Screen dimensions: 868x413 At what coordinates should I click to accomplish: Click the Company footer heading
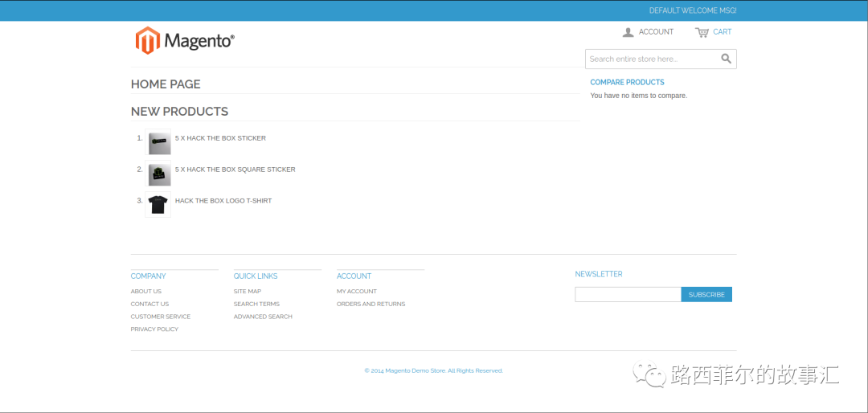click(x=149, y=276)
